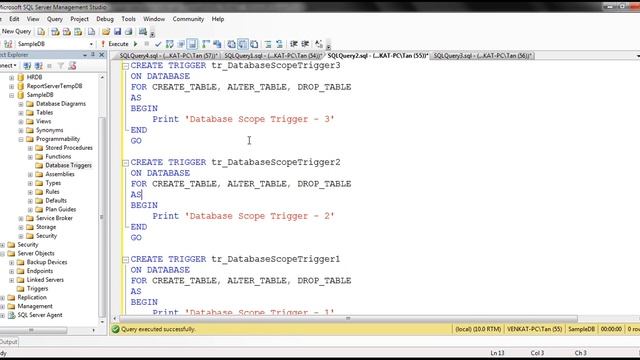Close the Object Explorer pane
640x360 pixels.
click(102, 55)
